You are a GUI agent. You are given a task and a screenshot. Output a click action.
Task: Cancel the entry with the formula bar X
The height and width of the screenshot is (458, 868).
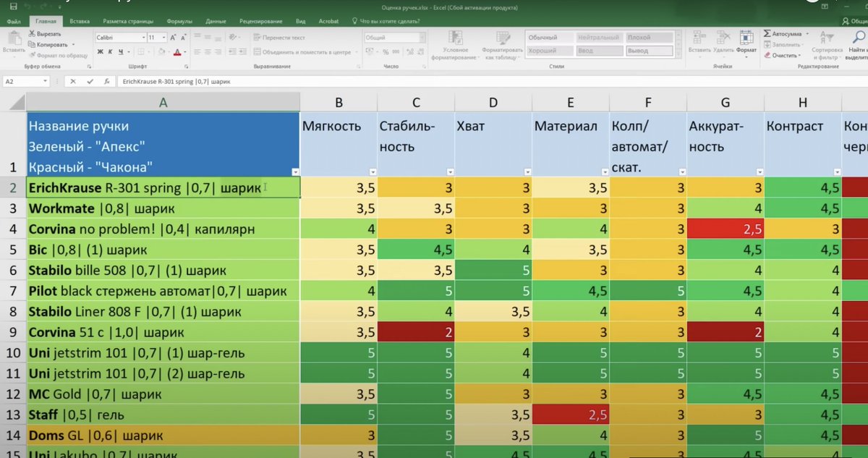pos(72,82)
